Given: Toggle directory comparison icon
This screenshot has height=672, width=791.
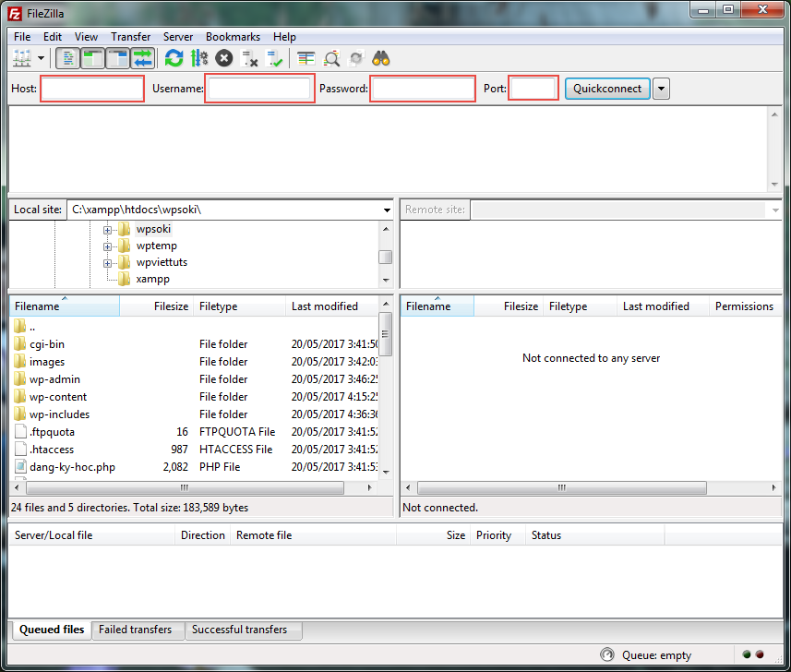Looking at the screenshot, I should coord(331,58).
